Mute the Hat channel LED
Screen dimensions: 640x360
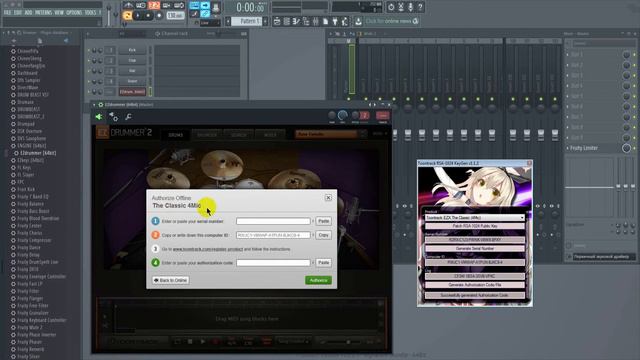point(89,71)
